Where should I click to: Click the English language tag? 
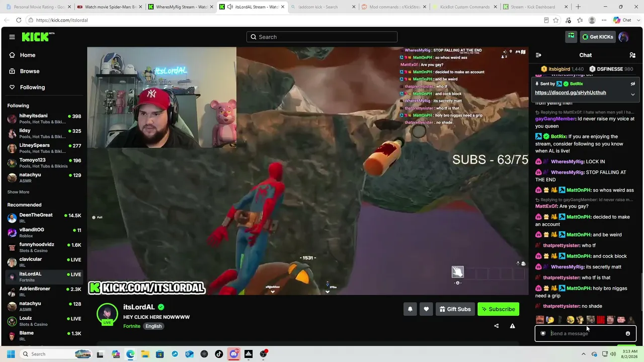(153, 326)
